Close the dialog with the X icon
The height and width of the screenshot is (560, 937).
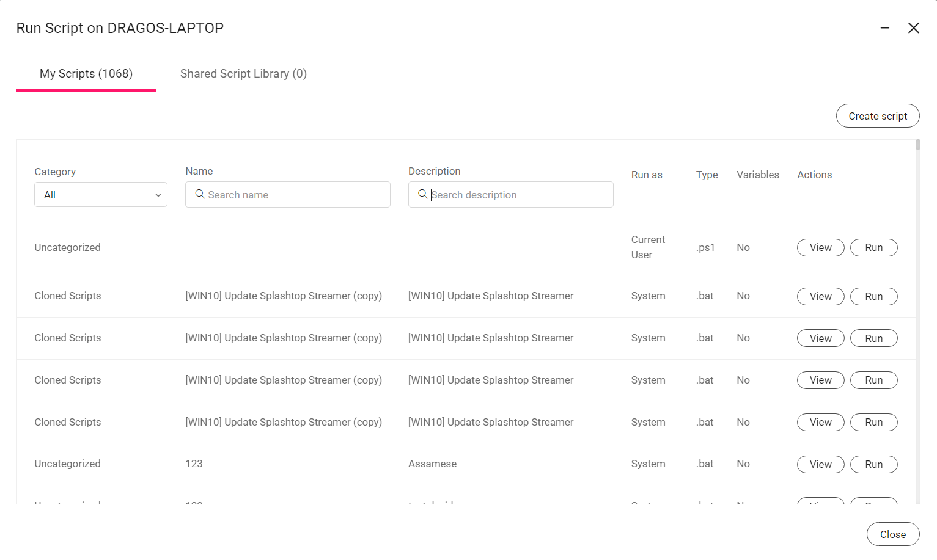pyautogui.click(x=914, y=28)
